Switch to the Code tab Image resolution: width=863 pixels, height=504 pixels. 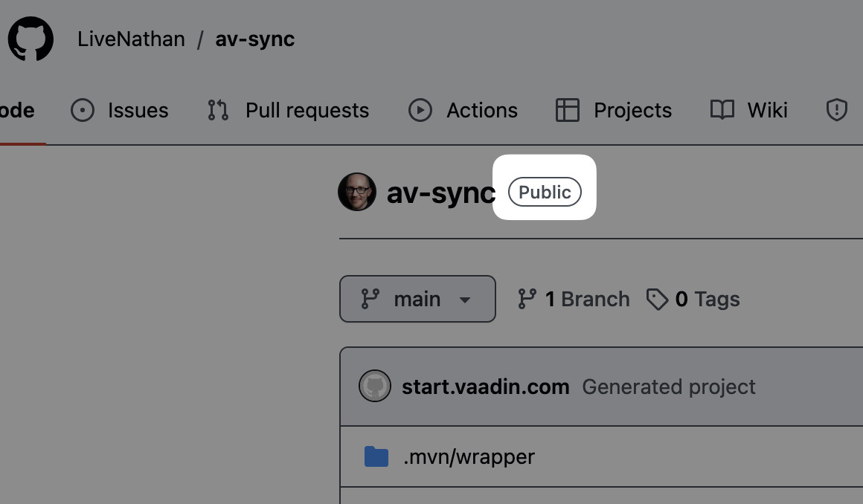pyautogui.click(x=16, y=111)
